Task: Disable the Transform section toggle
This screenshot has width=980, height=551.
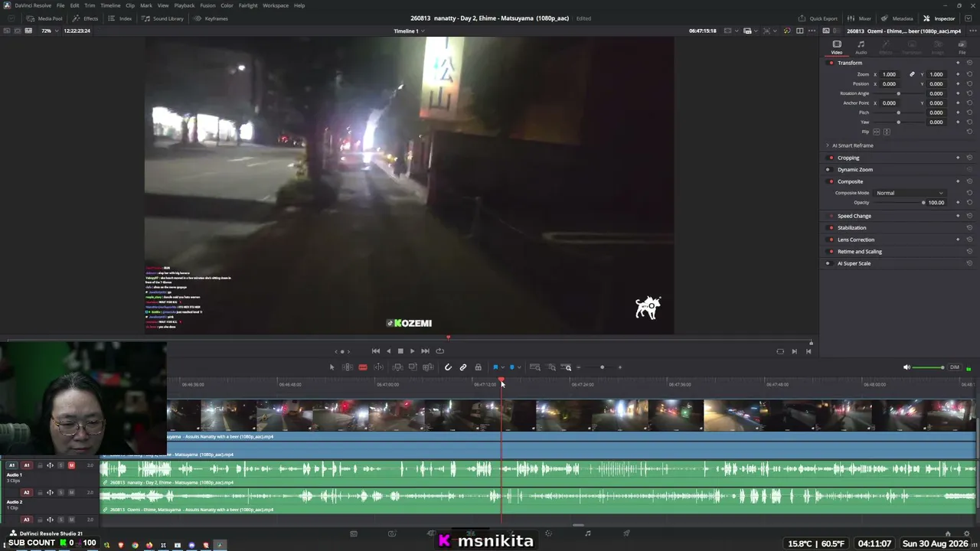Action: tap(831, 63)
